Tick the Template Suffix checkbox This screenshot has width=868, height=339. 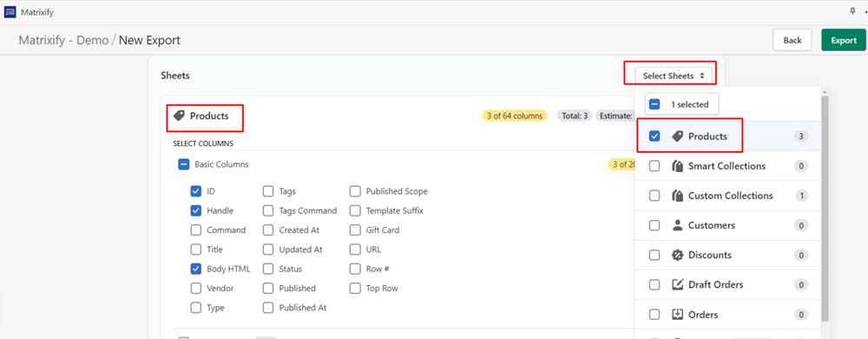click(355, 210)
